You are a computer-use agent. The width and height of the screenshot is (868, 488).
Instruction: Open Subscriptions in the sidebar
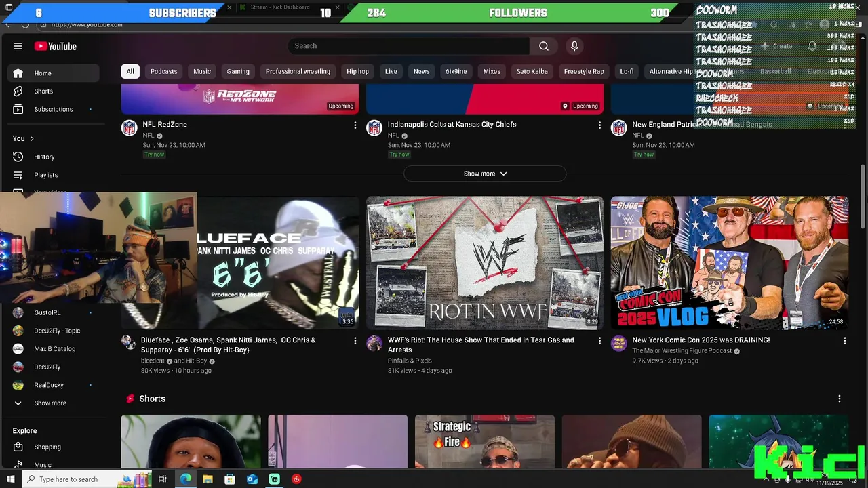pyautogui.click(x=54, y=109)
